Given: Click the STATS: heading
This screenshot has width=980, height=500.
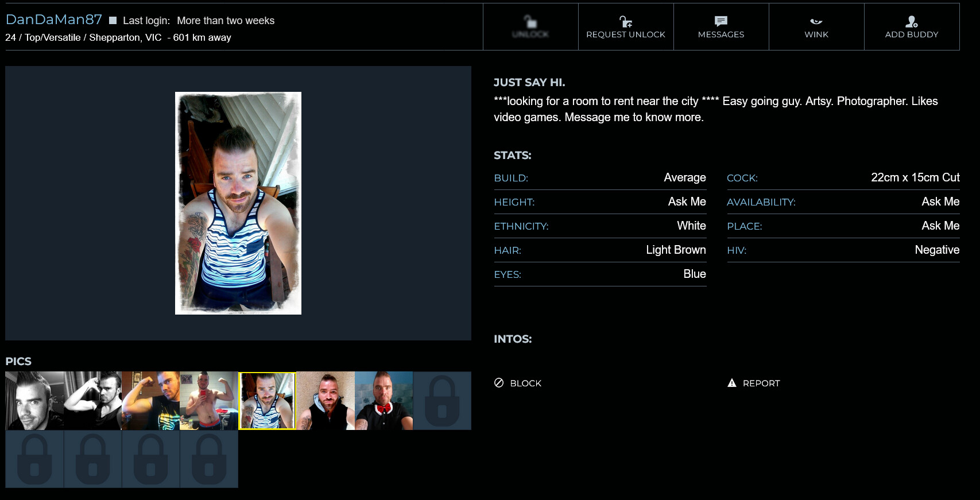Looking at the screenshot, I should click(513, 156).
